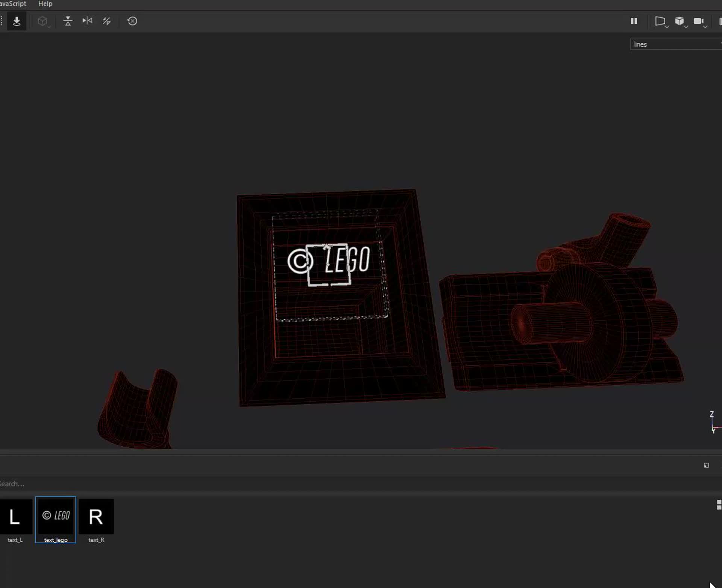Select the text_lego thumbnail

56,520
